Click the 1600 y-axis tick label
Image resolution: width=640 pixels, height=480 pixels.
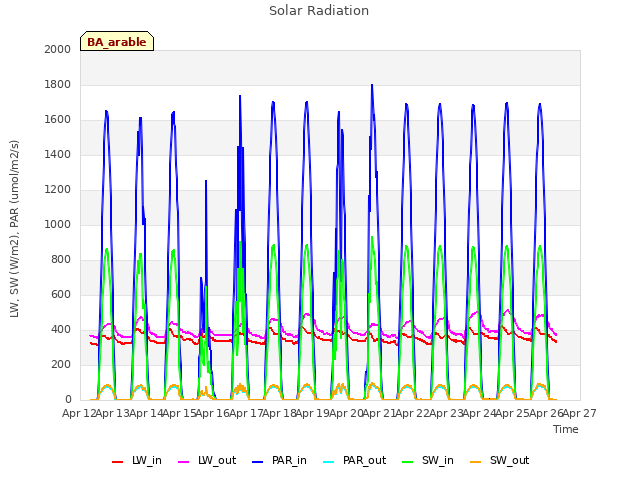pyautogui.click(x=58, y=120)
